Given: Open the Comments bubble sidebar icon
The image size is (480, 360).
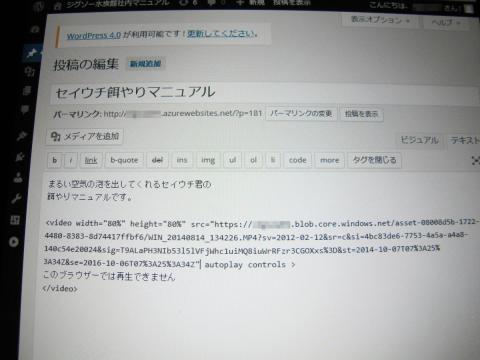Looking at the screenshot, I should point(25,109).
